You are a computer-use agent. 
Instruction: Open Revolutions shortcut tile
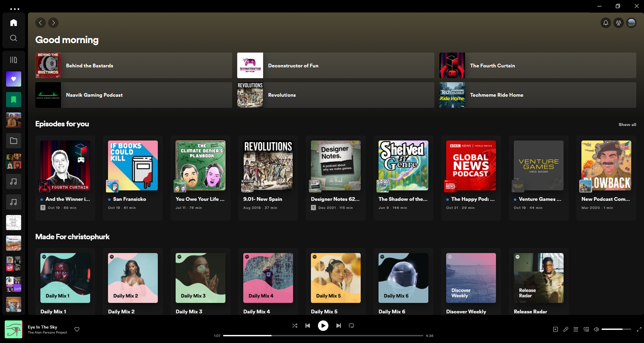coord(335,95)
